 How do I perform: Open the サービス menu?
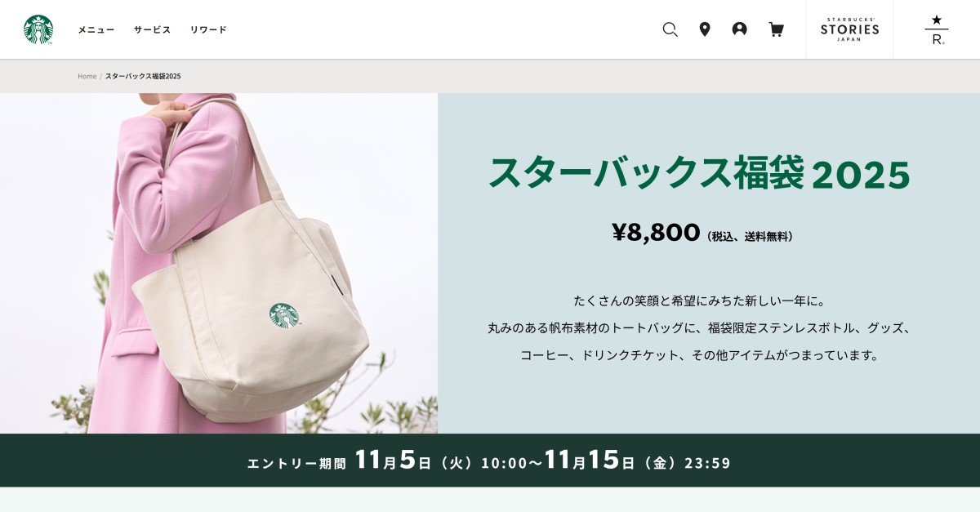point(153,29)
